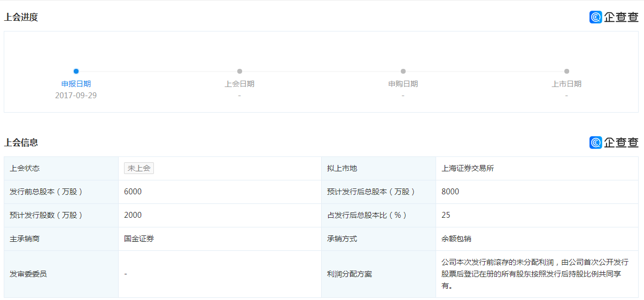644x300 pixels.
Task: Click the 企查查 logo beside 上会信息
Action: (x=614, y=143)
